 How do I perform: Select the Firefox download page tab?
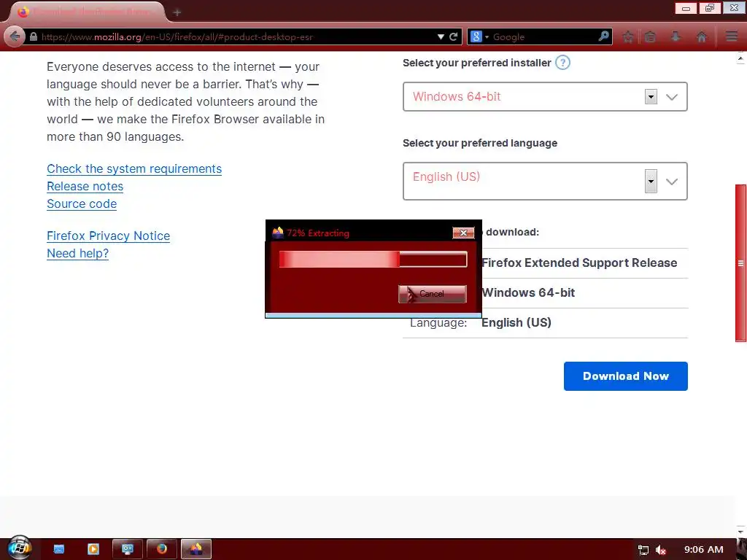(88, 12)
